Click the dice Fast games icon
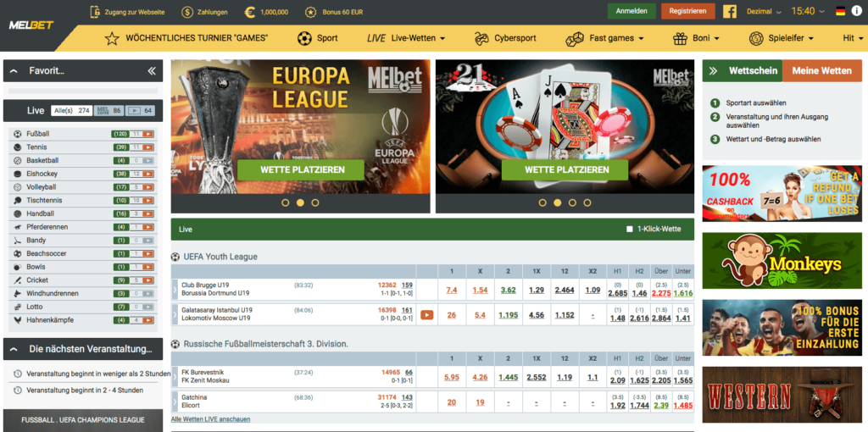868x432 pixels. point(575,39)
